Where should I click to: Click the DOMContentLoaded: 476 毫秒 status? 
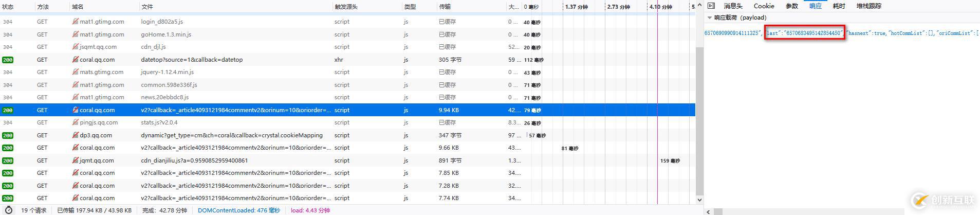click(x=239, y=210)
